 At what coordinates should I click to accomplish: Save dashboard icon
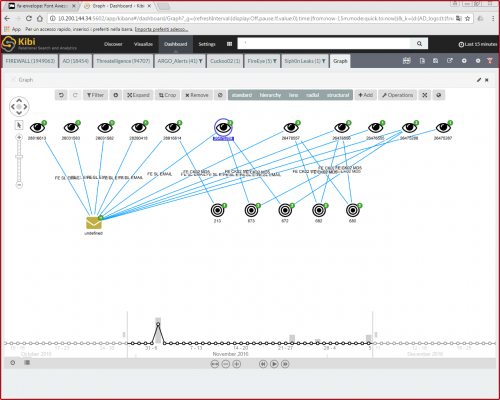coord(436,61)
